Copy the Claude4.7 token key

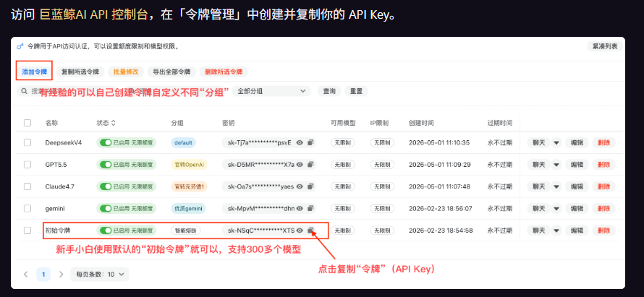pos(310,186)
